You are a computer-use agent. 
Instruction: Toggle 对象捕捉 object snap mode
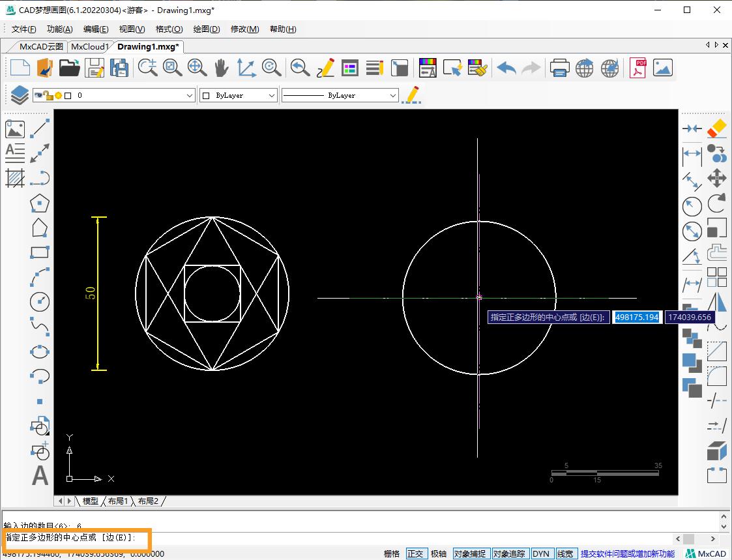pos(471,553)
